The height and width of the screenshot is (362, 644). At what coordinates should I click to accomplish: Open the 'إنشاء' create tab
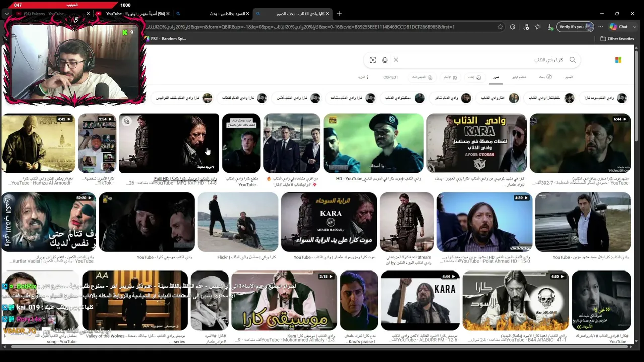(474, 77)
